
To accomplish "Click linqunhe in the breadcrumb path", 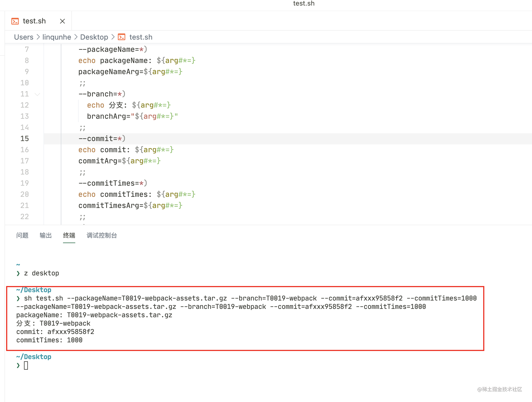I will click(x=57, y=37).
